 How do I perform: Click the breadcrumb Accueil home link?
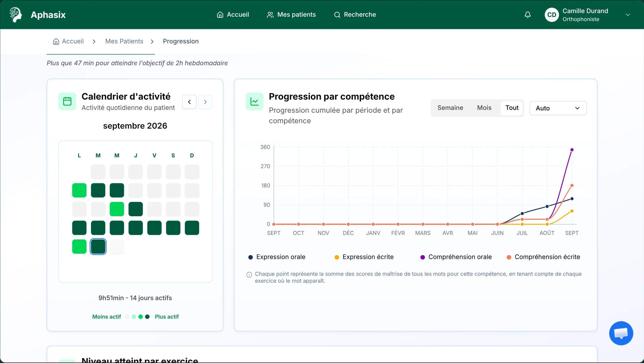(x=68, y=41)
